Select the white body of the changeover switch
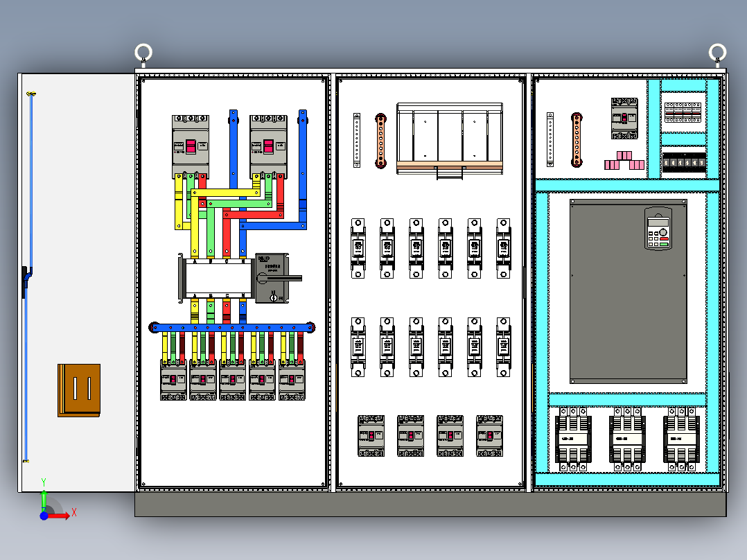Viewport: 747px width, 560px height. click(x=218, y=278)
